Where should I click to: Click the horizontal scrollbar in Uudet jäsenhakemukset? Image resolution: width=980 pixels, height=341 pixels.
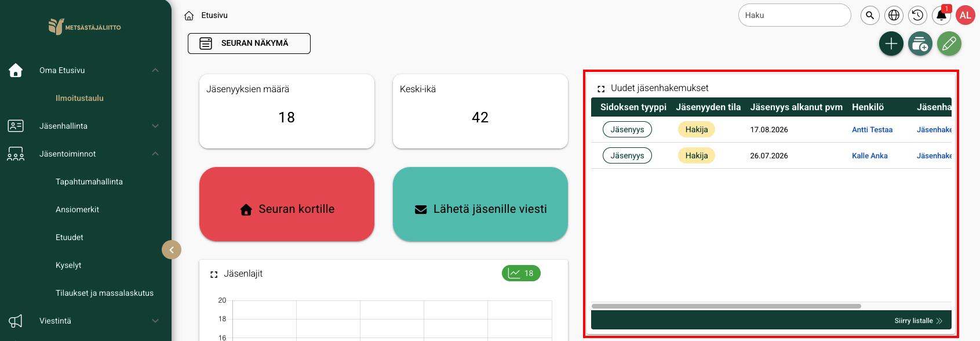[726, 306]
